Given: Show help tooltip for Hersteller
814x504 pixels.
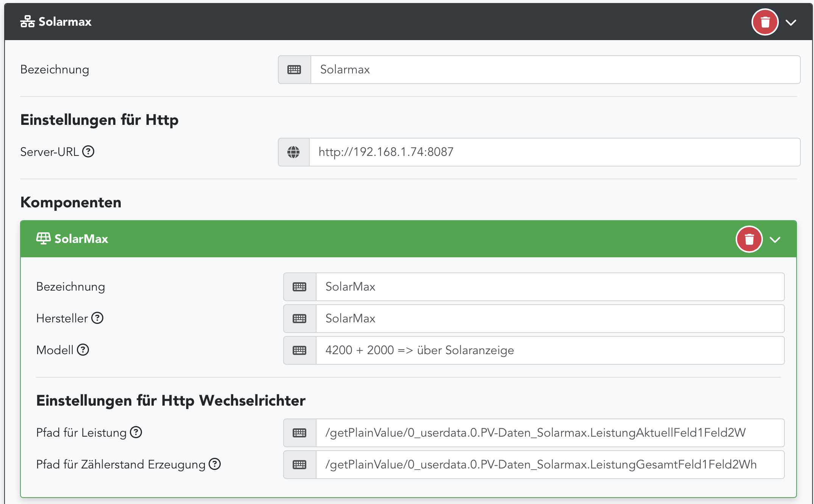Looking at the screenshot, I should tap(97, 318).
